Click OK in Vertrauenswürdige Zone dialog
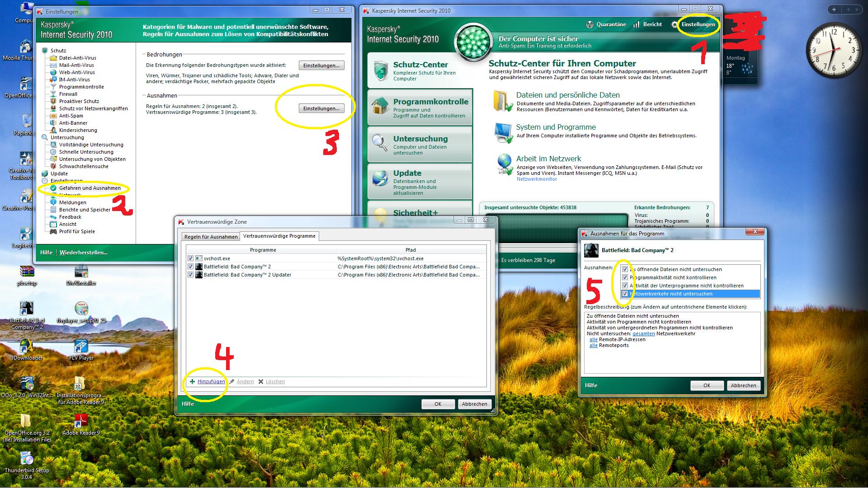The image size is (868, 488). point(438,404)
